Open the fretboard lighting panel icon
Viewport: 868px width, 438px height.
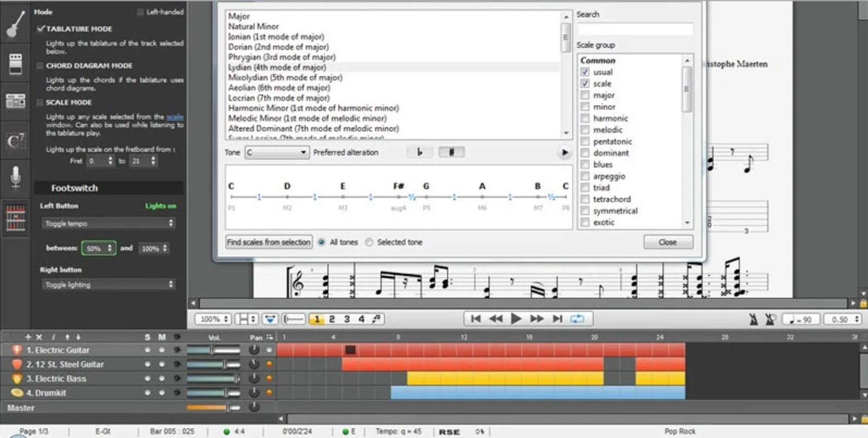click(x=15, y=218)
